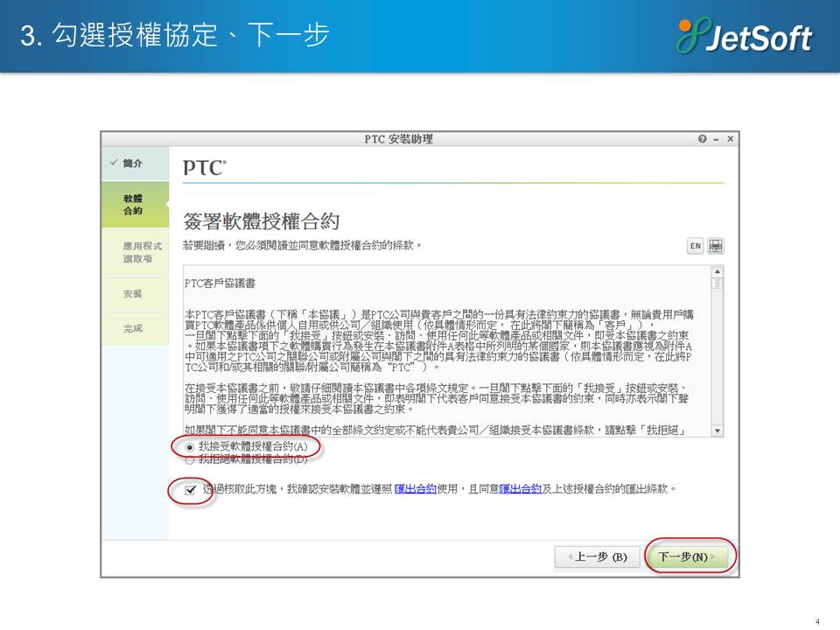Viewport: 840px width, 630px height.
Task: Grab the license agreement scrollbar thumb
Action: pos(717,283)
